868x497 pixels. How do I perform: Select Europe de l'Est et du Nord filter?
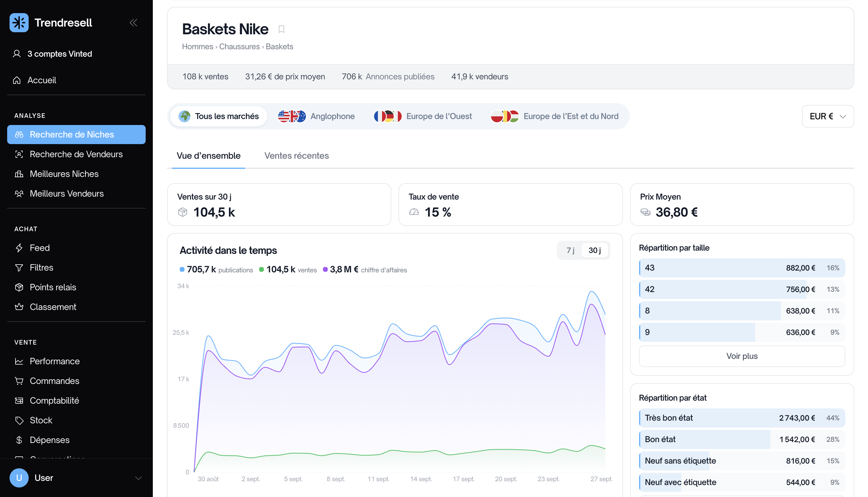[x=555, y=116]
